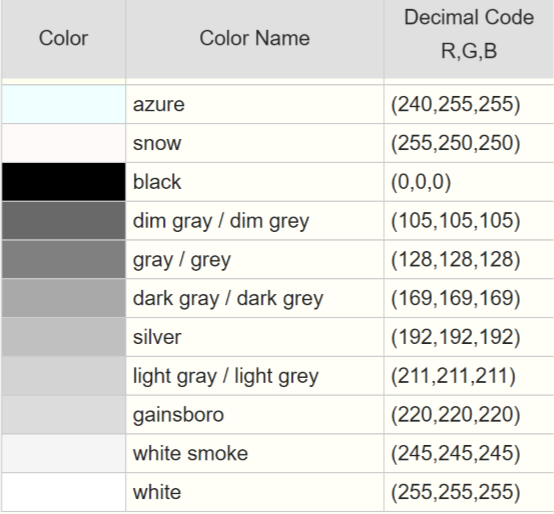554x514 pixels.
Task: Select the gray / grey color swatch
Action: tap(64, 260)
